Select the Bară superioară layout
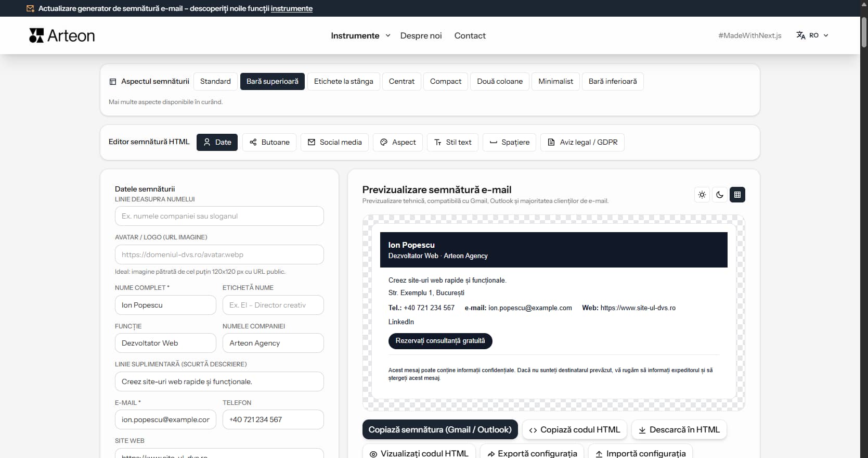Screen dimensions: 868x458 click(x=273, y=81)
